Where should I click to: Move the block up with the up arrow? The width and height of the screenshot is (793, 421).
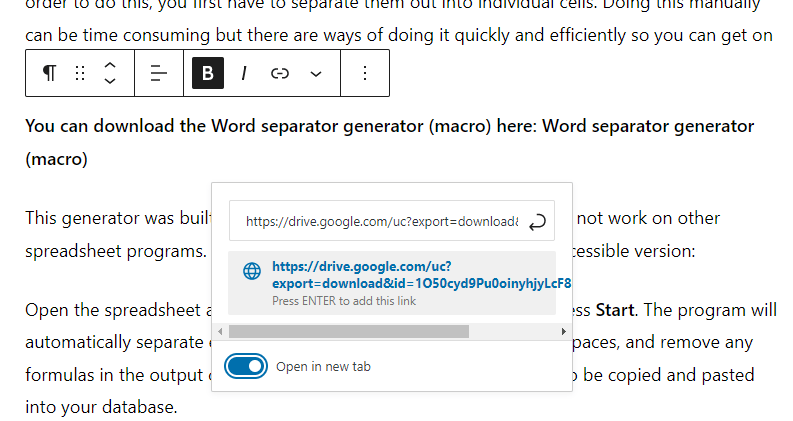[x=110, y=65]
